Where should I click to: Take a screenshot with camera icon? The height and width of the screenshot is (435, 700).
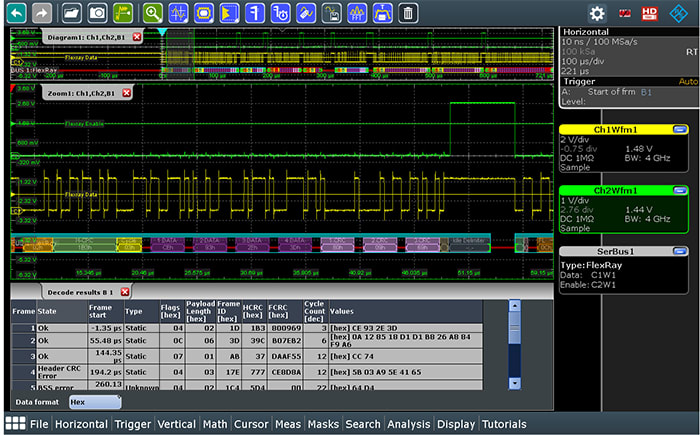pos(97,13)
